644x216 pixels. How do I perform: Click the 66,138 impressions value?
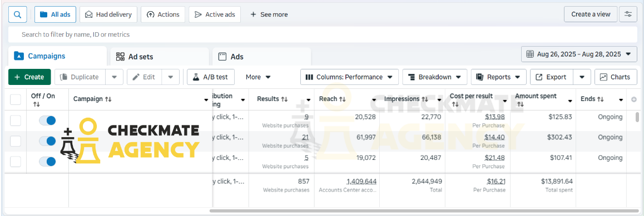[x=431, y=138]
